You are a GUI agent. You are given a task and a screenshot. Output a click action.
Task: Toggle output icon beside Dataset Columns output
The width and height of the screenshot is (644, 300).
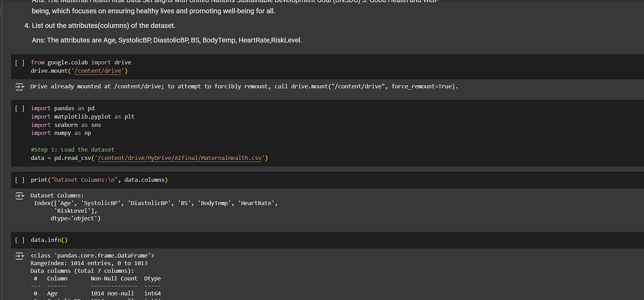pyautogui.click(x=19, y=196)
